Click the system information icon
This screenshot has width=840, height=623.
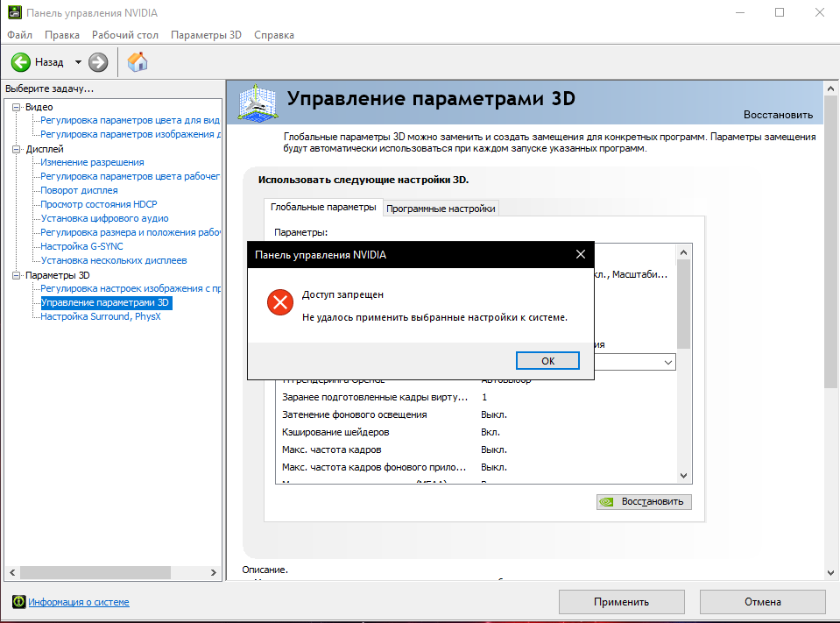pyautogui.click(x=18, y=602)
